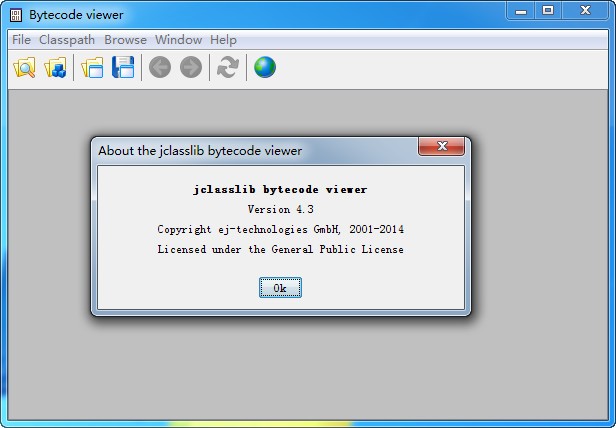Go forward with the right arrow icon
The height and width of the screenshot is (428, 616).
(x=191, y=68)
